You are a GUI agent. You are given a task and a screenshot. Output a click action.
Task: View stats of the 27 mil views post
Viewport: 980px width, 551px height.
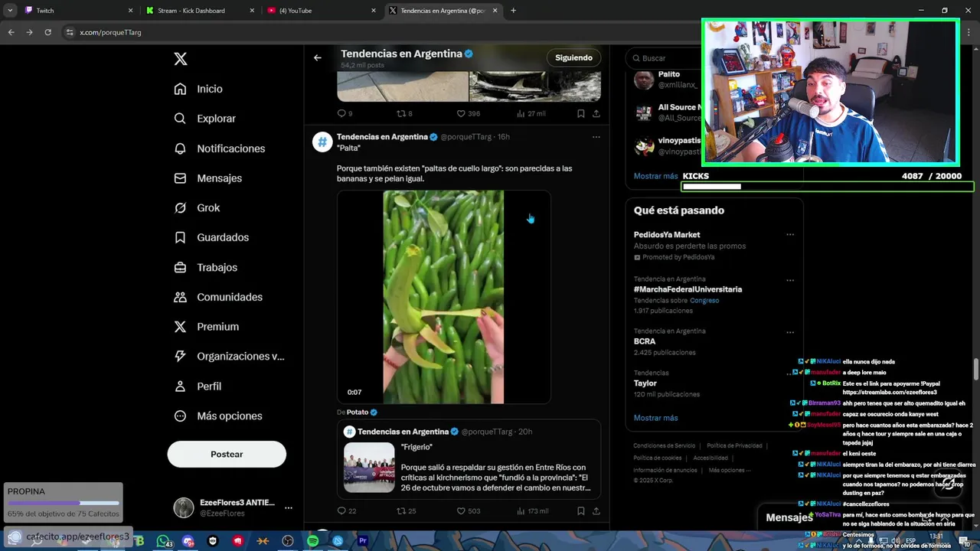(531, 113)
